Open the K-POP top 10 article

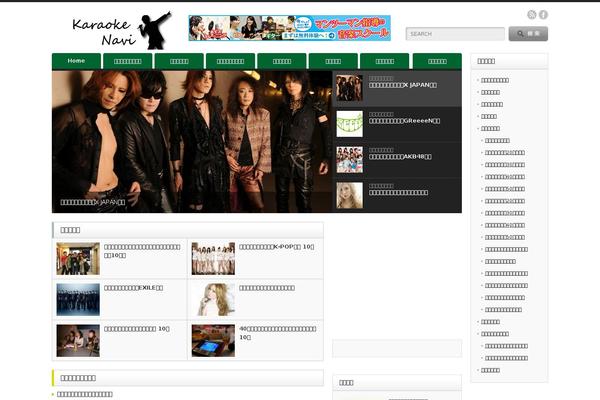[277, 246]
